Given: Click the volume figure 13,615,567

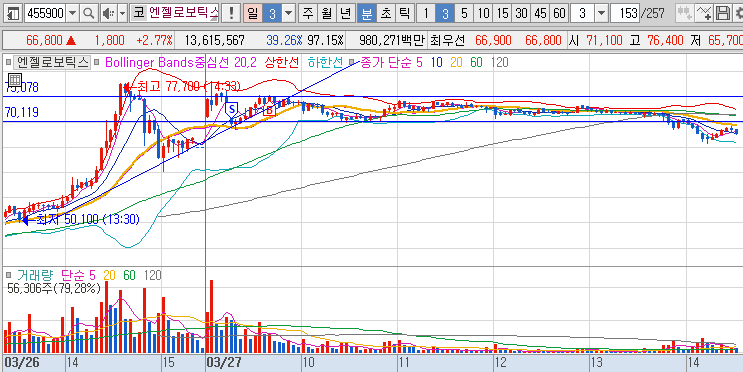Looking at the screenshot, I should [215, 40].
